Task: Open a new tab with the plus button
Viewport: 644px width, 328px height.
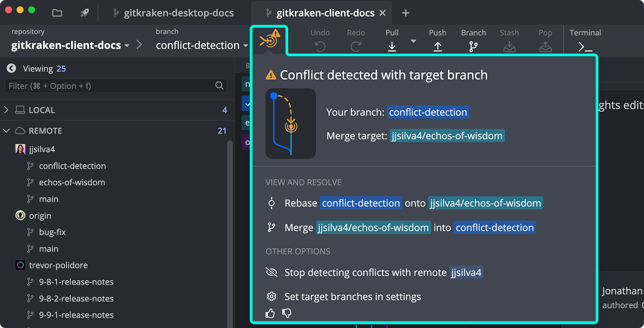Action: (x=405, y=12)
